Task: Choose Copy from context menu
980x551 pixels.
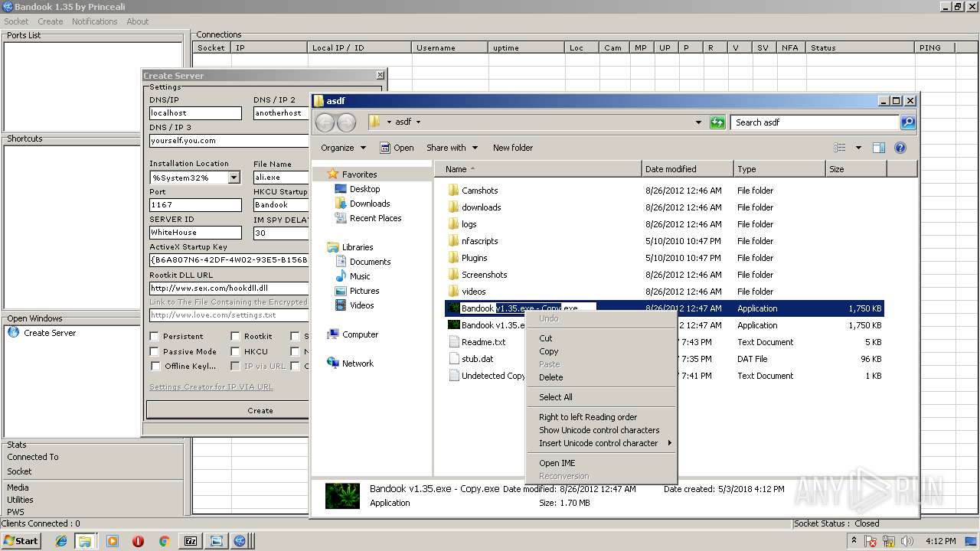Action: click(601, 351)
